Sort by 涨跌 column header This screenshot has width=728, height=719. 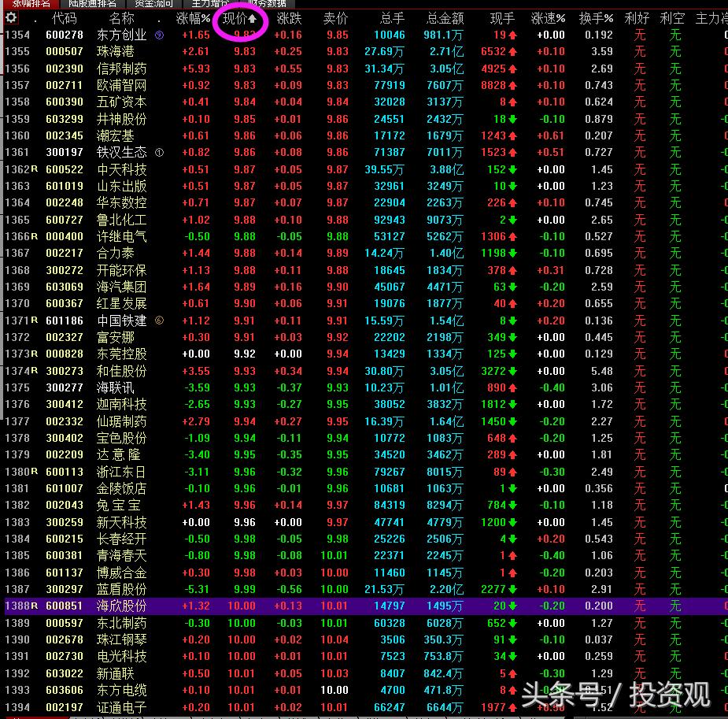(289, 19)
